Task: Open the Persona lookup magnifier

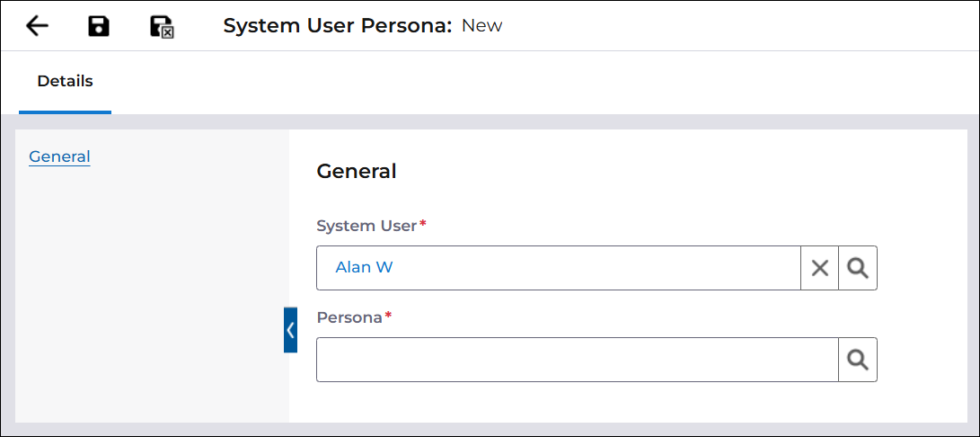Action: click(x=858, y=360)
